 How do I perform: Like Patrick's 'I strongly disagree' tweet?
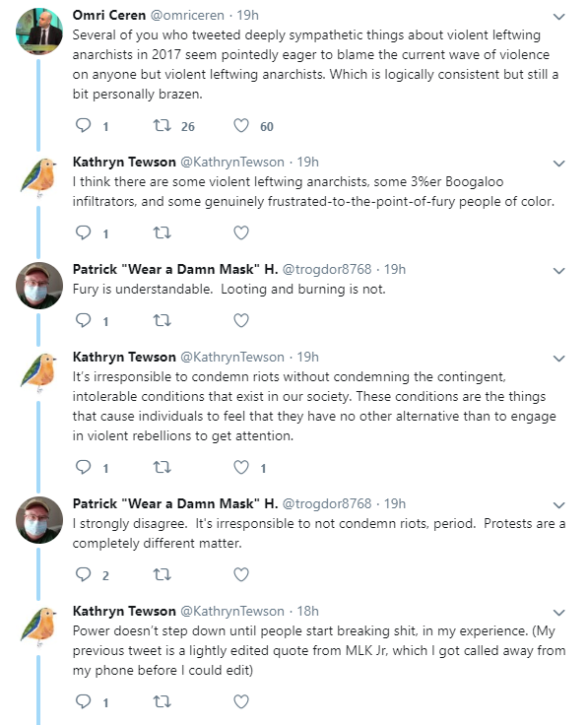[241, 574]
